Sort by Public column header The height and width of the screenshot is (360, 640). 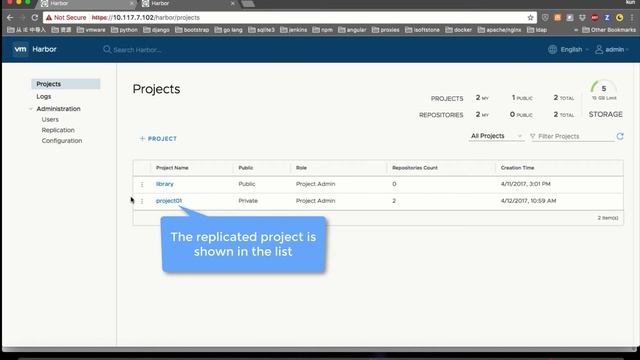pos(246,168)
